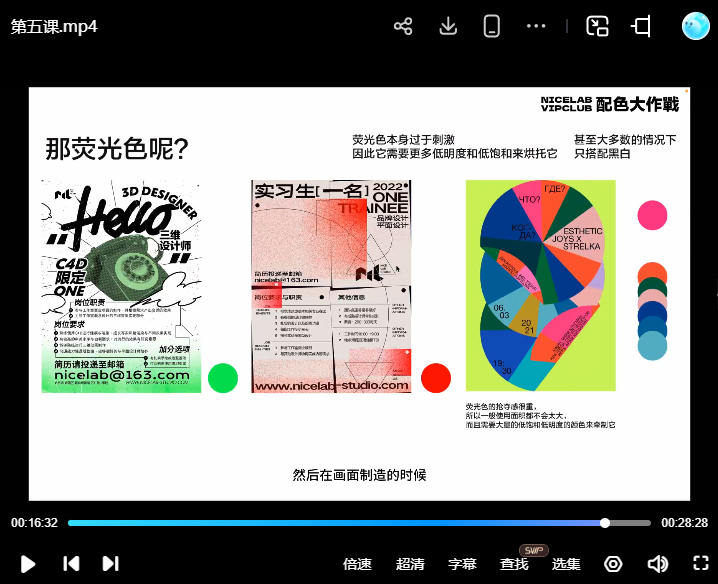718x584 pixels.
Task: Download the video using the download icon
Action: coord(448,27)
